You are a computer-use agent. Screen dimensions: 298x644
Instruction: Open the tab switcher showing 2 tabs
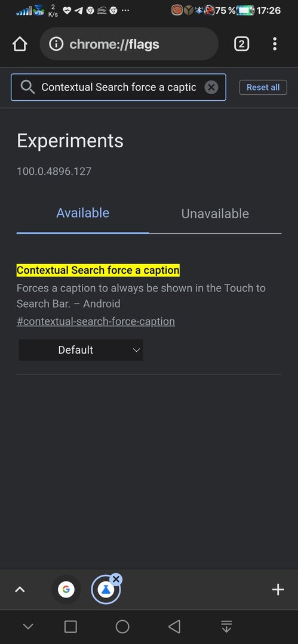[x=242, y=44]
